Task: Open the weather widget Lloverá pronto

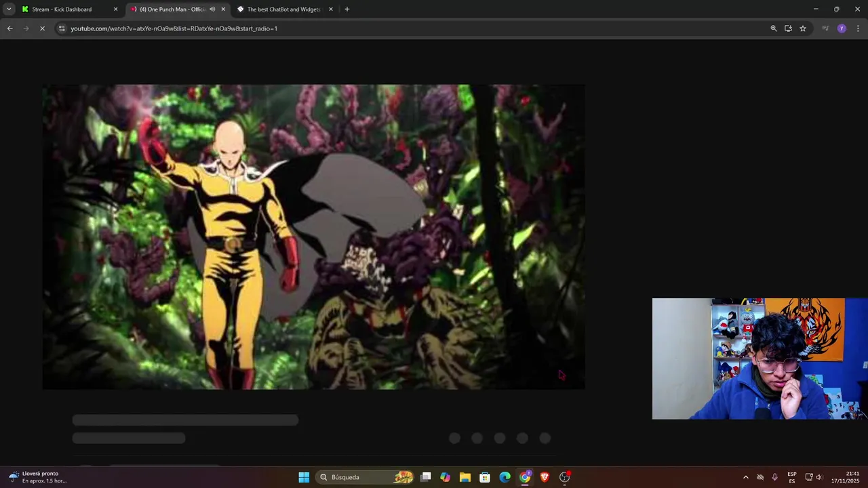Action: tap(38, 477)
